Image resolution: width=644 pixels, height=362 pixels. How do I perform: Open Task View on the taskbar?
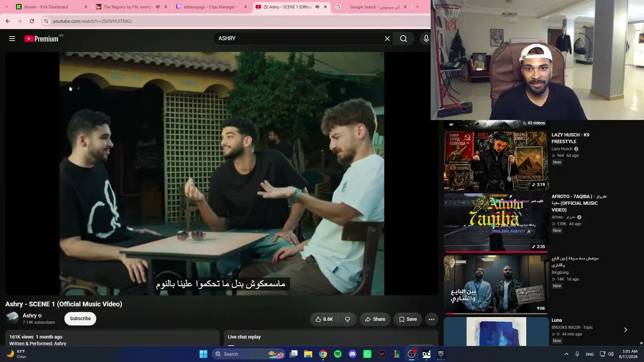click(x=294, y=354)
